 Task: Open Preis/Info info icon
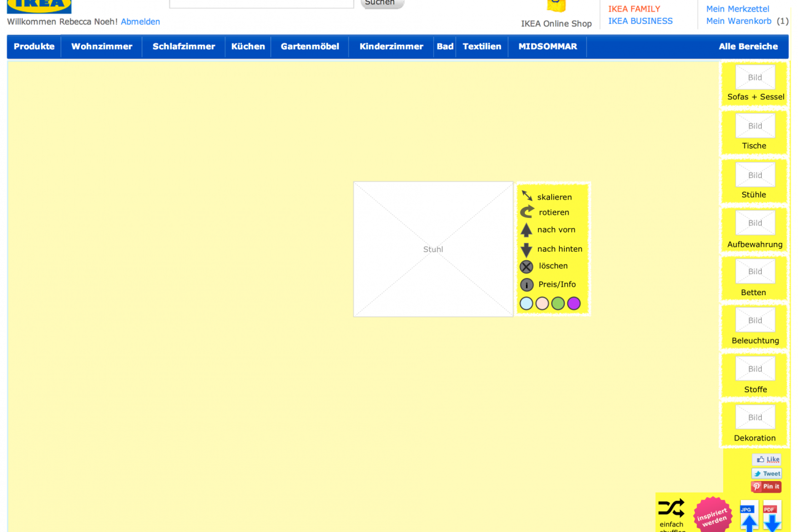coord(527,285)
